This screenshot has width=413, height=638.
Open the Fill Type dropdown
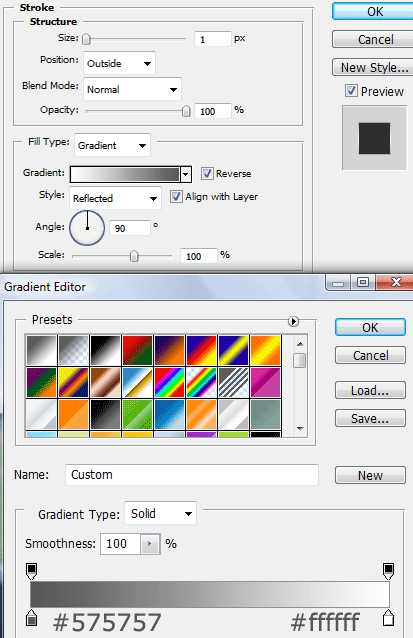[112, 145]
